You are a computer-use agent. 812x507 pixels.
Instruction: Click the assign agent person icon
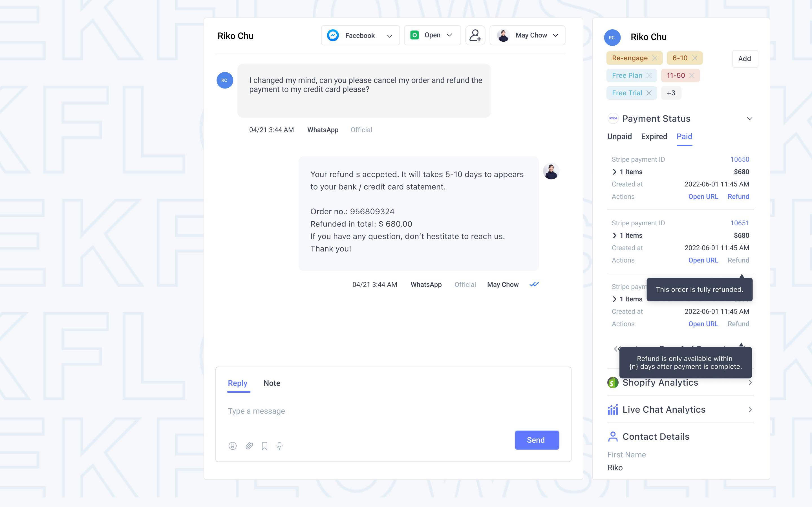coord(476,35)
